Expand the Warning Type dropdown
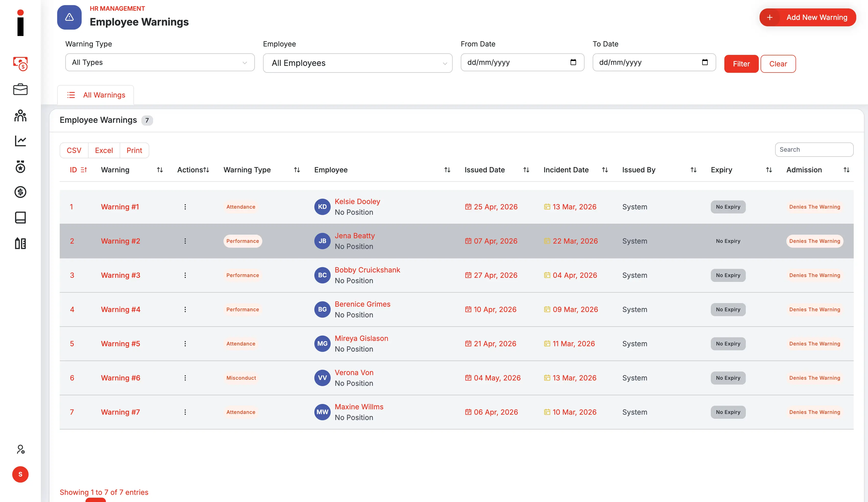Viewport: 868px width, 502px height. 160,62
